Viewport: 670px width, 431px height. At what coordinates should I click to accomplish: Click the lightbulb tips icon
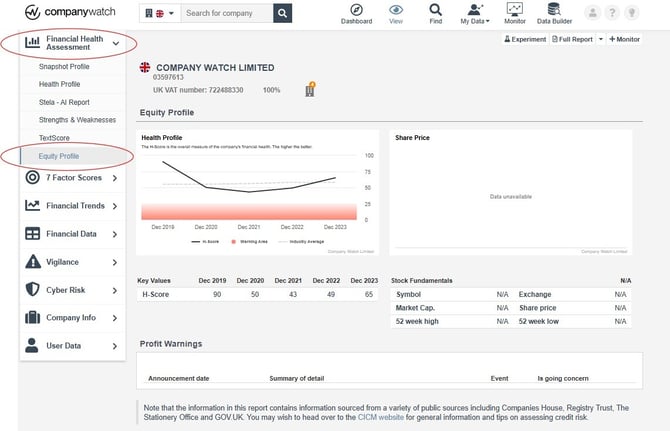632,13
